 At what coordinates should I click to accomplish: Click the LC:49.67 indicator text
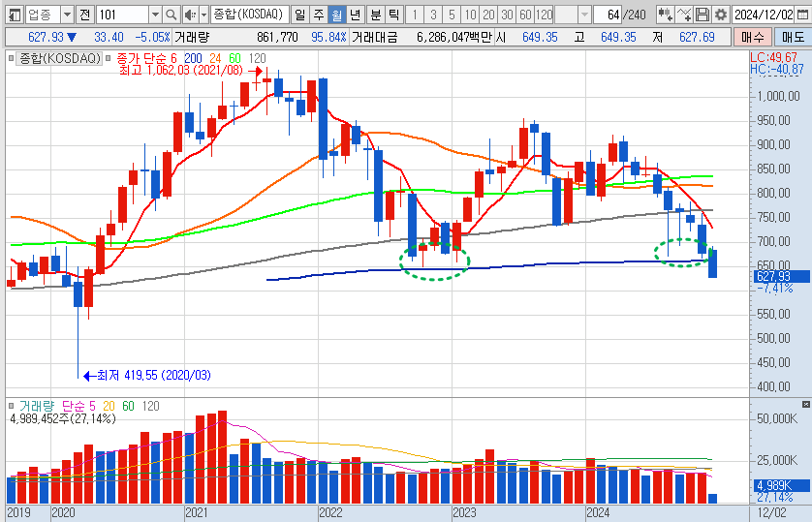tap(773, 57)
